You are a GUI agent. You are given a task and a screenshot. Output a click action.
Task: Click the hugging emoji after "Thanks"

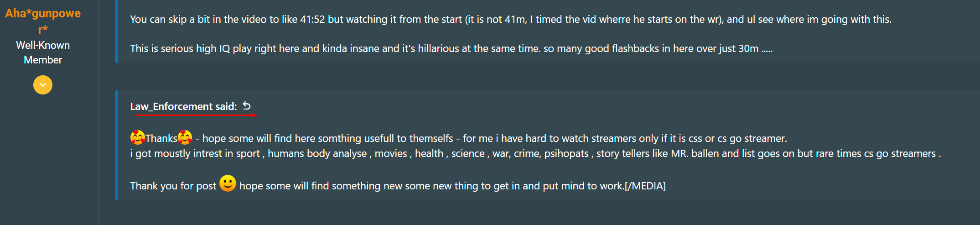pyautogui.click(x=185, y=137)
